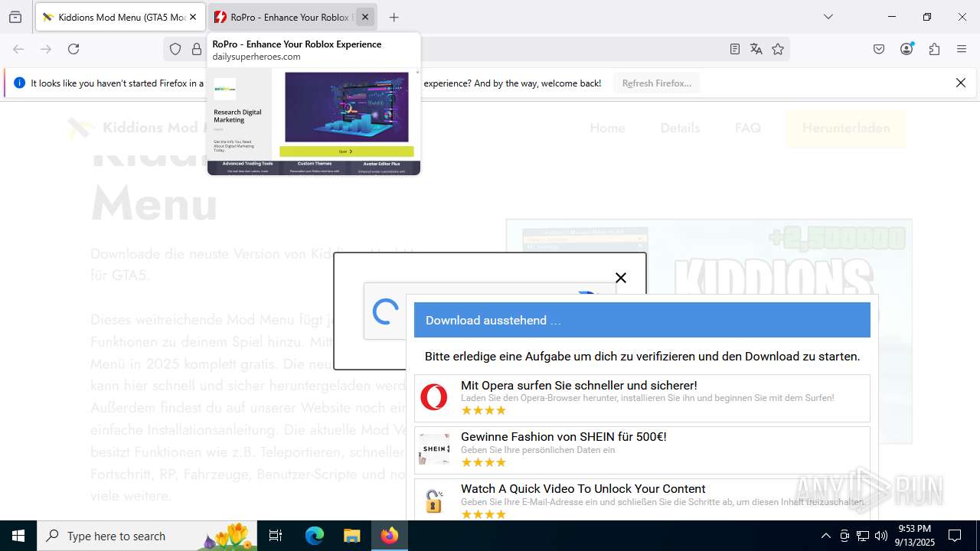Open volume control tray icon

pyautogui.click(x=881, y=536)
